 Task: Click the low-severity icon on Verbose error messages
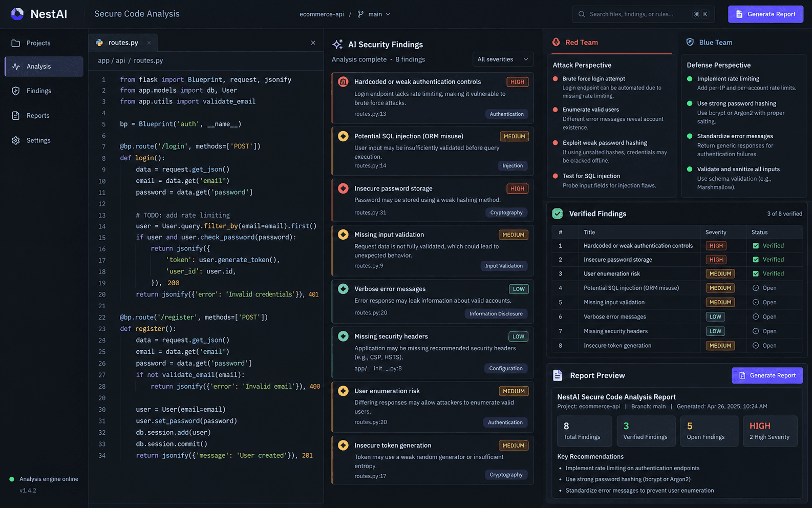pos(343,289)
